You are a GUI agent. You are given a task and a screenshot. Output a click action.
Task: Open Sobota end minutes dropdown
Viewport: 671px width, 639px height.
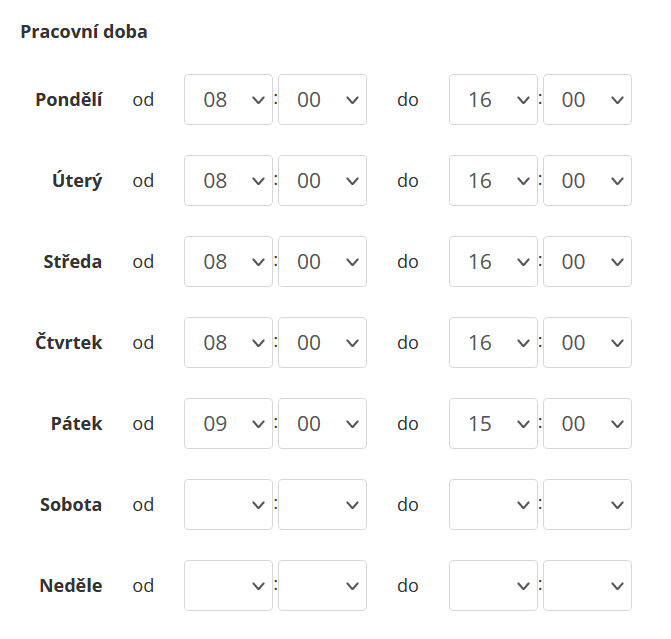tap(587, 505)
